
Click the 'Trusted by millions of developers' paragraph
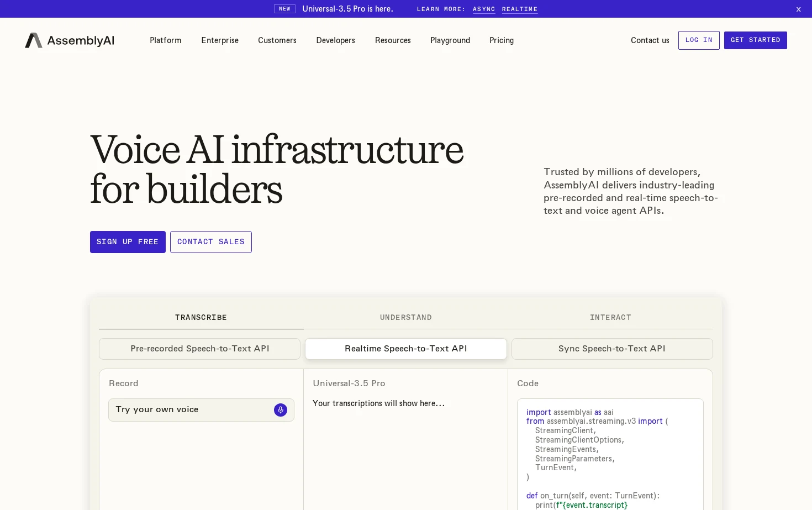[x=631, y=191]
